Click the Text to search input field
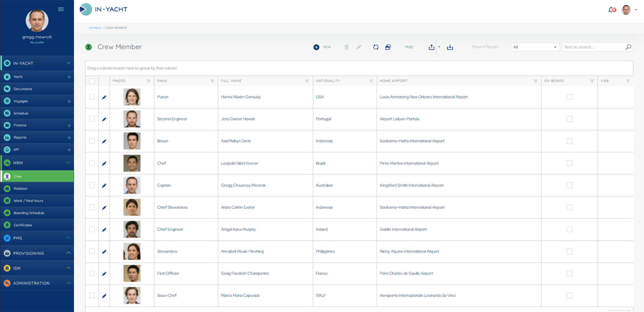This screenshot has width=644, height=312. (x=593, y=47)
